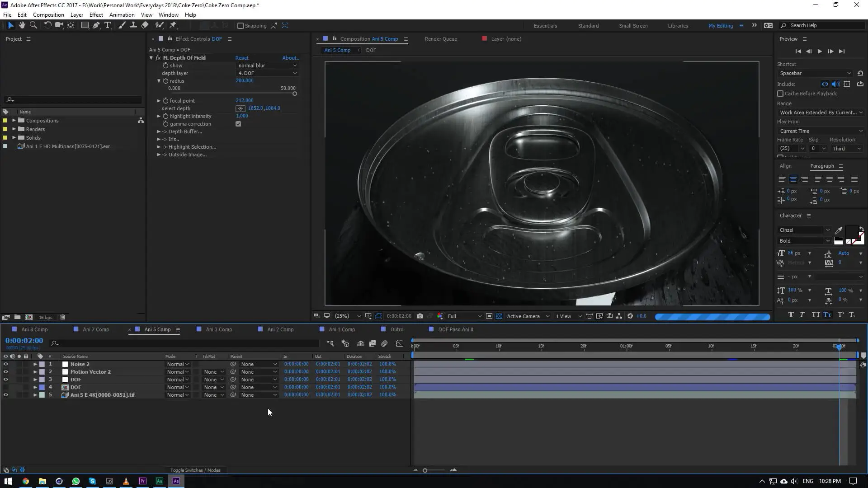Open the depth layer dropdown
868x488 pixels.
[267, 73]
